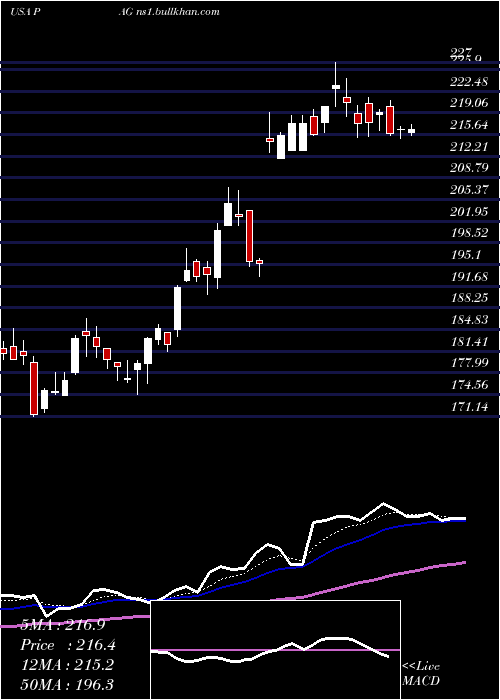
Task: Click the 5MA : 216.9 readout
Action: click(x=63, y=625)
